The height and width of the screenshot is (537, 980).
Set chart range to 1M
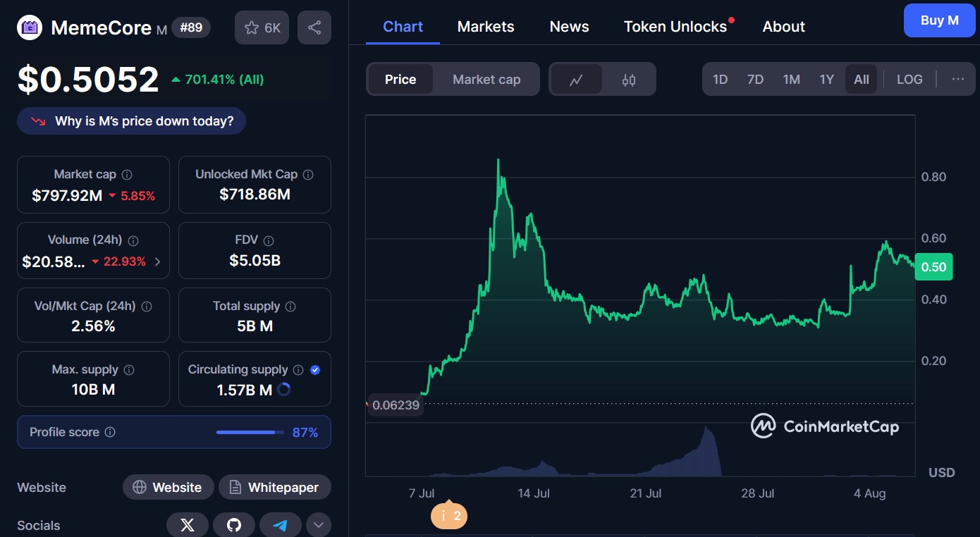791,80
